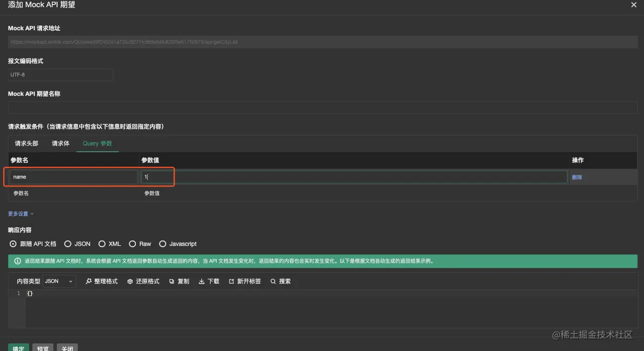Delete the name parameter row
Viewport: 644px width, 351px height.
point(577,178)
